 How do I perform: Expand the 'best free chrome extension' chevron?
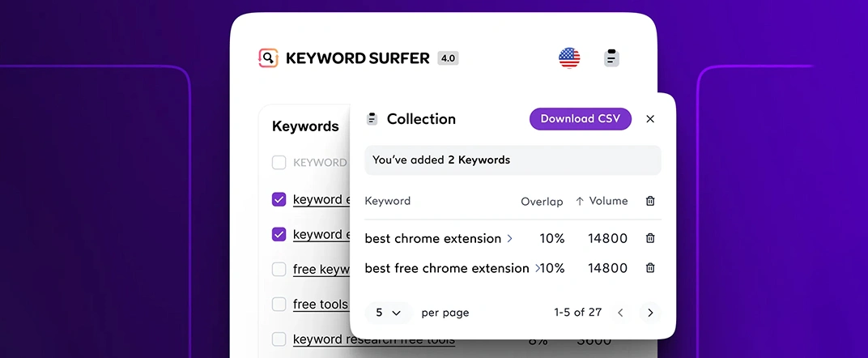[536, 268]
